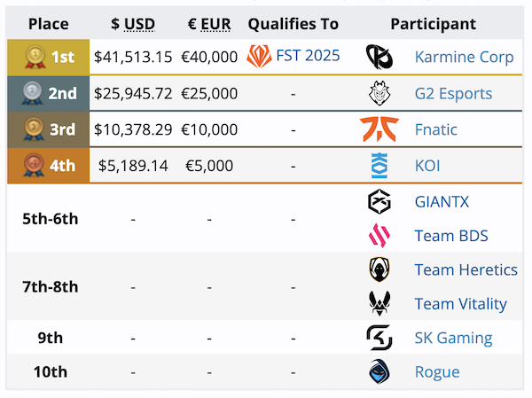Image resolution: width=532 pixels, height=398 pixels.
Task: Click the GIANTX team logo
Action: click(379, 201)
